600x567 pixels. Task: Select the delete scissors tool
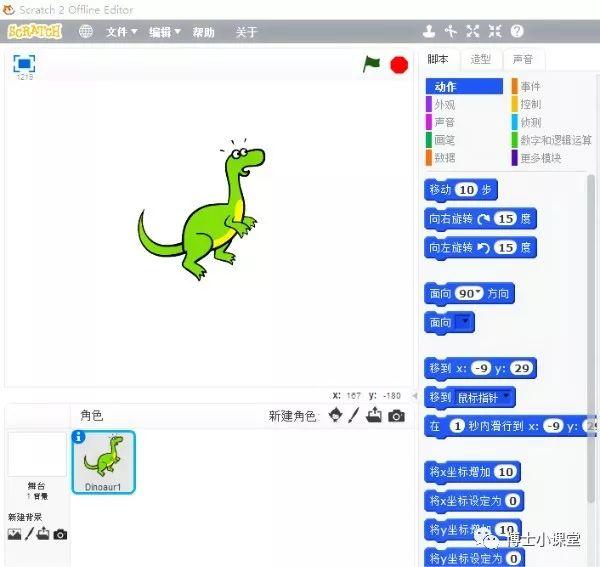coord(451,32)
